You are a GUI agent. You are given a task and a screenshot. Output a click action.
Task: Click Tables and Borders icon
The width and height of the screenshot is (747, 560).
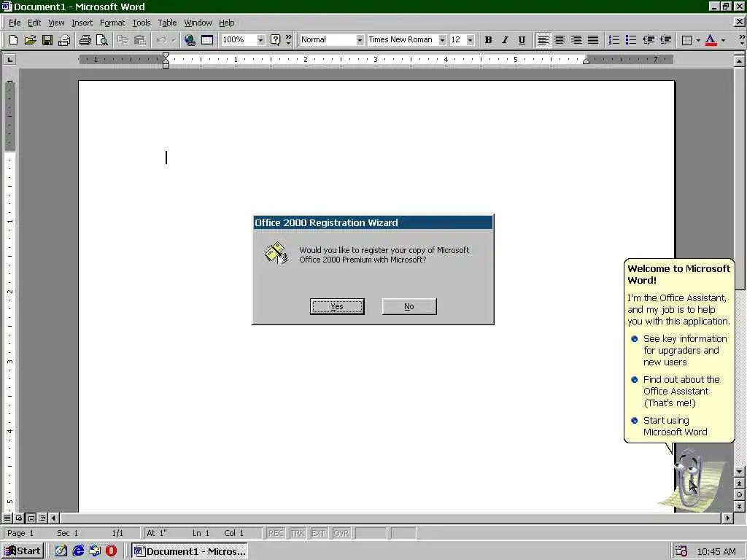click(x=206, y=40)
